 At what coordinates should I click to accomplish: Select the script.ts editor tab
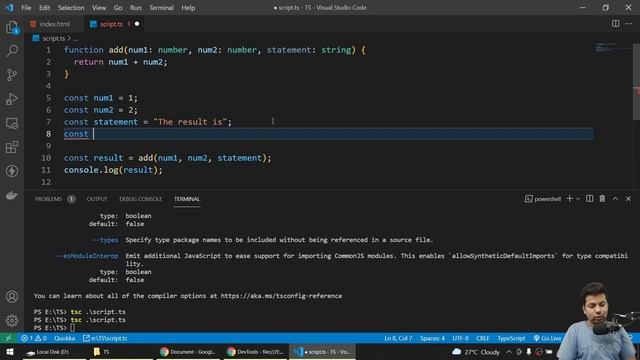(111, 24)
